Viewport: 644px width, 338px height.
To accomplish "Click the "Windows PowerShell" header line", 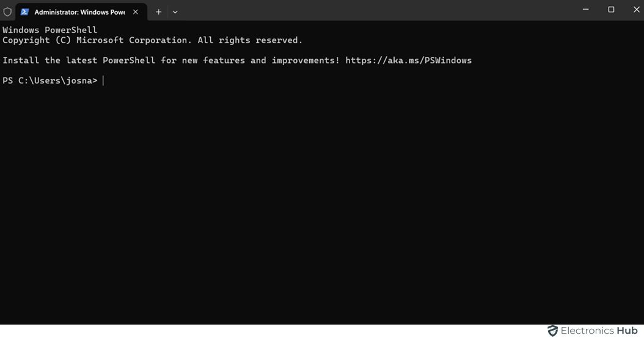I will click(x=50, y=30).
